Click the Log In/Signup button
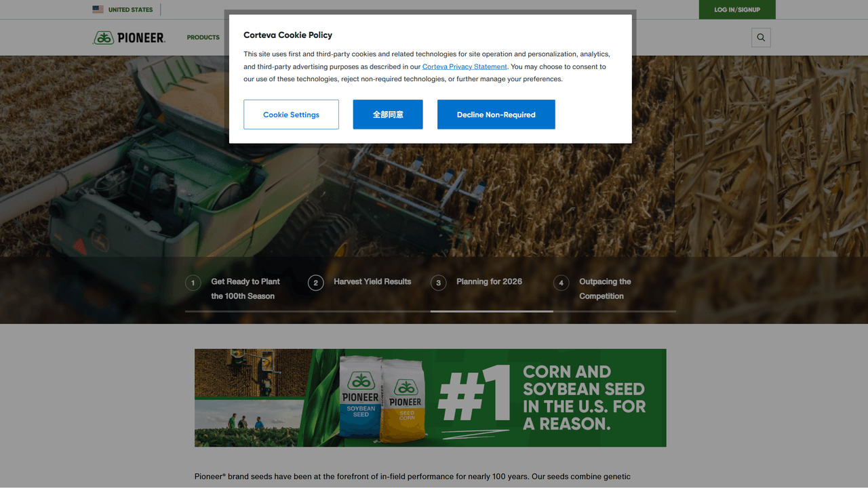 click(737, 9)
